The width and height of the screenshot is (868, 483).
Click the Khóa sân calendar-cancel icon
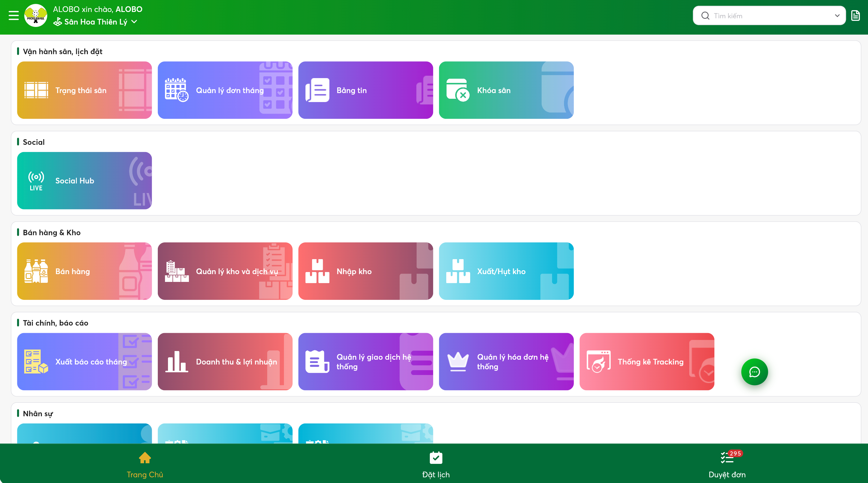point(458,90)
